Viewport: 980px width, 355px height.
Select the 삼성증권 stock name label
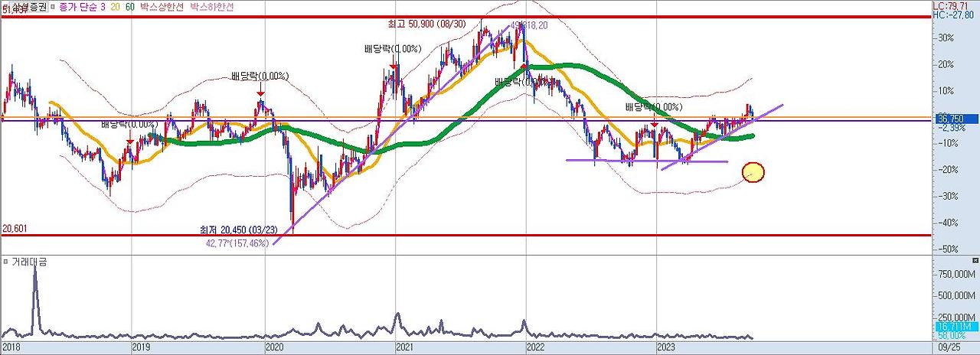click(28, 6)
